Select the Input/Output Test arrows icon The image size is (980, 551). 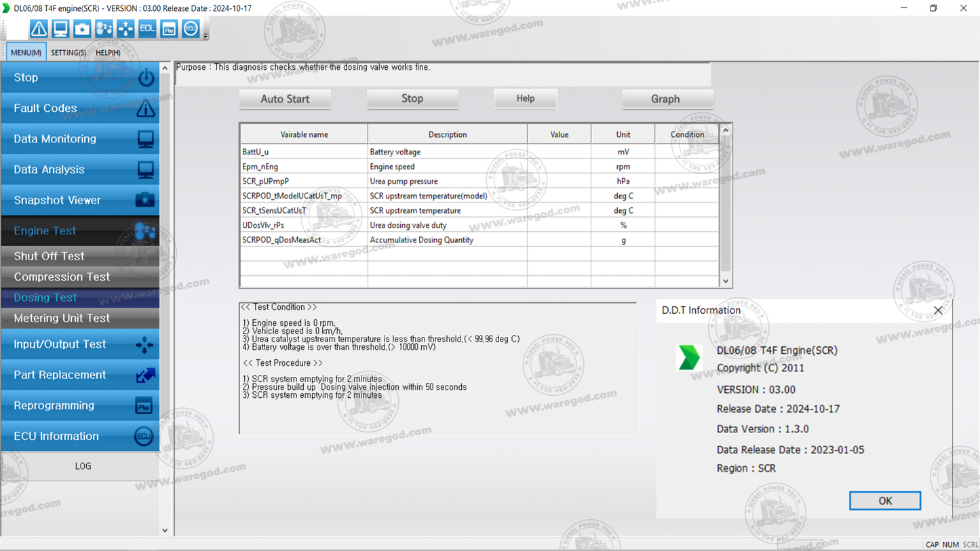click(x=125, y=28)
